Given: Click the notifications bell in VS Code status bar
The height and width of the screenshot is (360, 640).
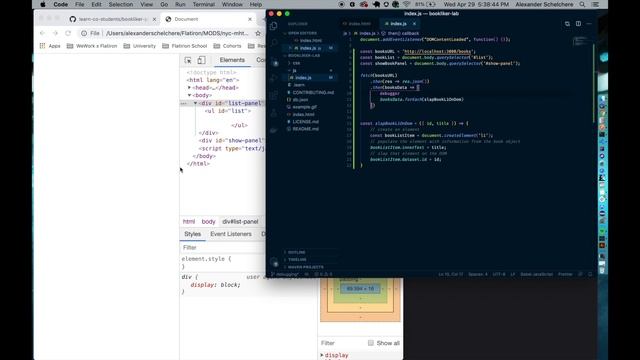Looking at the screenshot, I should (x=590, y=274).
